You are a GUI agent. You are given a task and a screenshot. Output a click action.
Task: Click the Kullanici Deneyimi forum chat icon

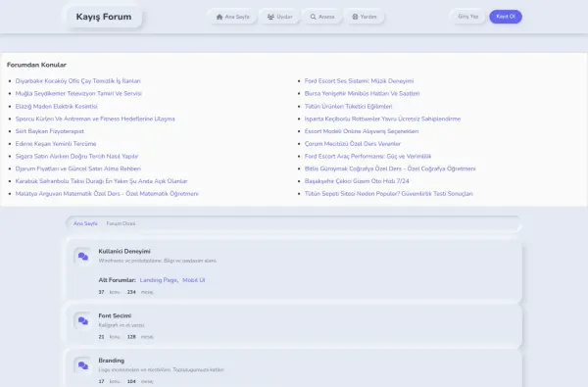pyautogui.click(x=83, y=257)
